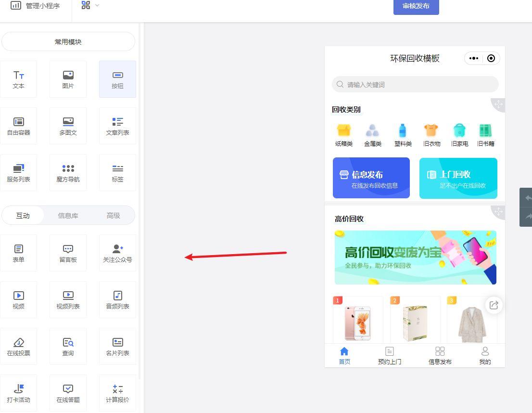Image resolution: width=532 pixels, height=413 pixels.
Task: Go to 预约上门 in bottom navigation
Action: tap(389, 356)
